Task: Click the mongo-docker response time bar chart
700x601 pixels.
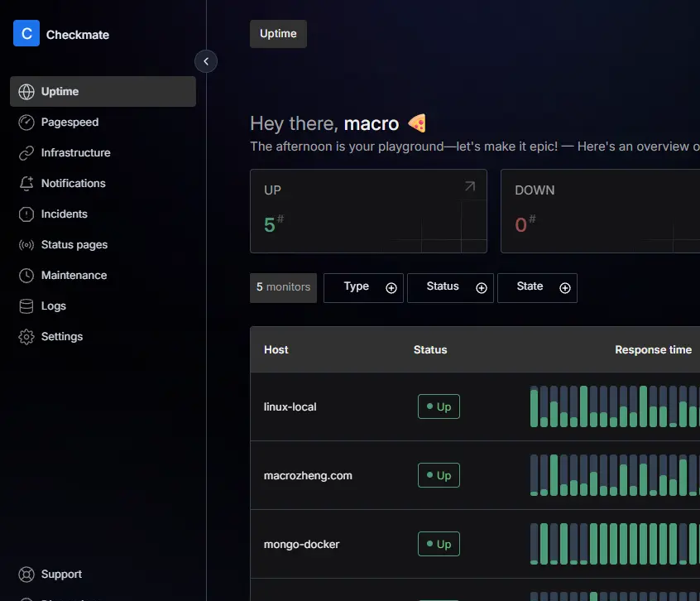Action: tap(612, 544)
